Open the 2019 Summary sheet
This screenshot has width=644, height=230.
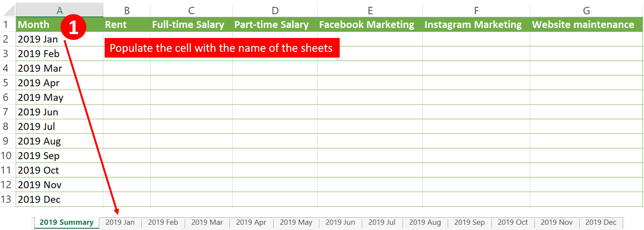66,222
